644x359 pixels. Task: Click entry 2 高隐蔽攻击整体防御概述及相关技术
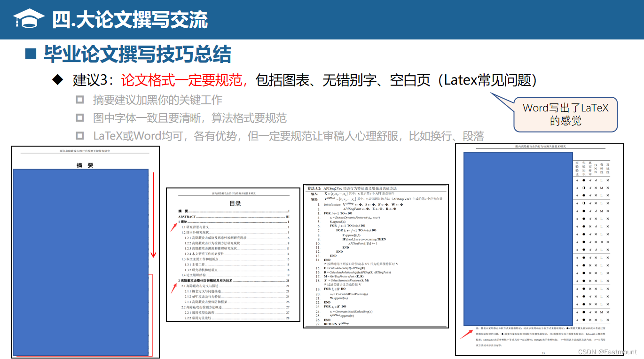tap(234, 281)
